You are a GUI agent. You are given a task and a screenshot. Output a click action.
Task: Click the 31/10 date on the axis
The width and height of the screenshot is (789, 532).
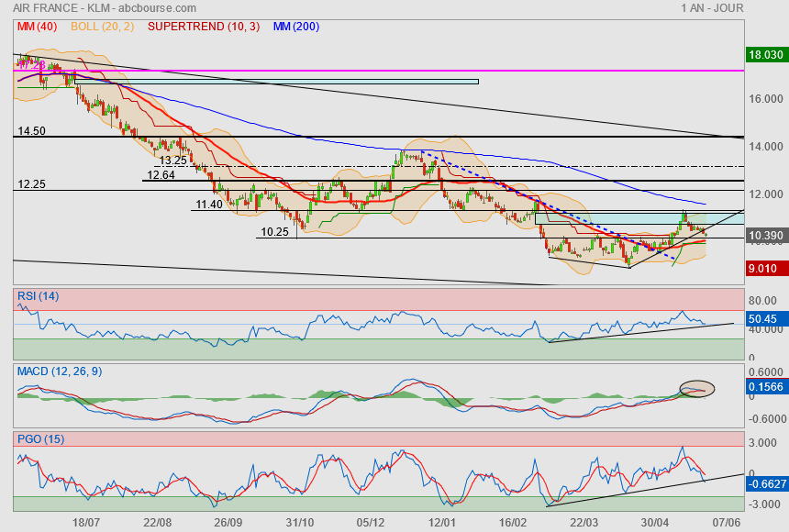(x=300, y=521)
